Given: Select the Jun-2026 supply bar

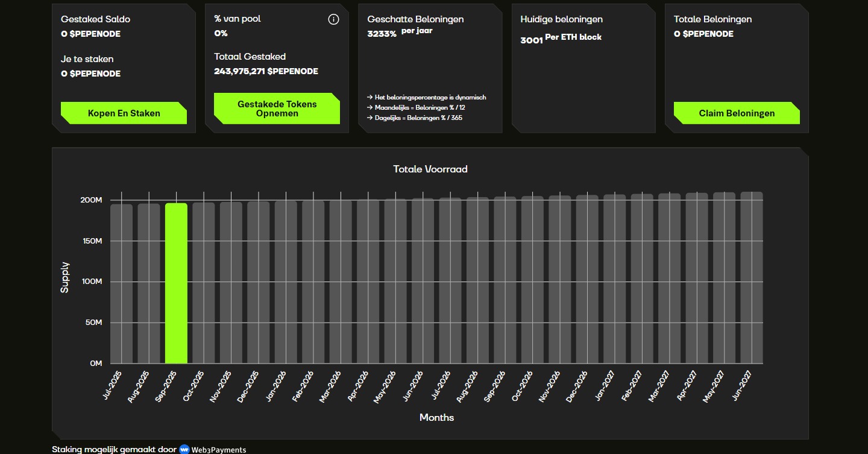Looking at the screenshot, I should point(423,281).
